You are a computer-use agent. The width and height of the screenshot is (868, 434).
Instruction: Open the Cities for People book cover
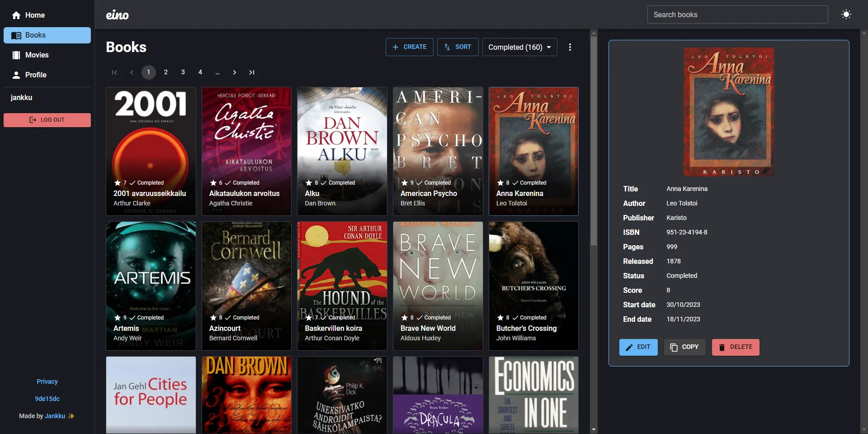pyautogui.click(x=151, y=395)
